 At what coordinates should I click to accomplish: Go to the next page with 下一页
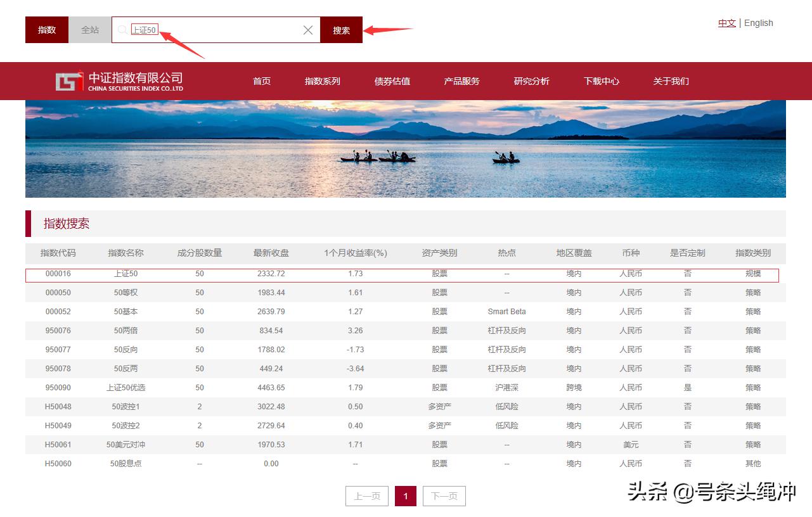coord(444,496)
